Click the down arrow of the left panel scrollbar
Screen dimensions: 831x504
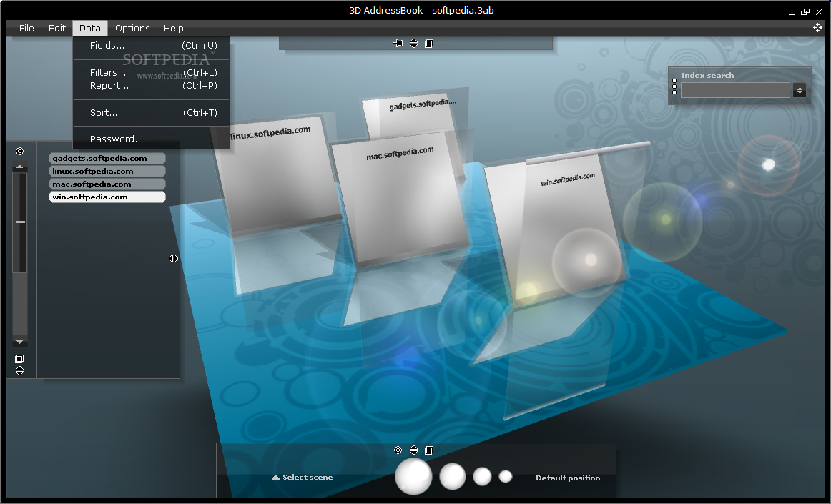point(19,342)
